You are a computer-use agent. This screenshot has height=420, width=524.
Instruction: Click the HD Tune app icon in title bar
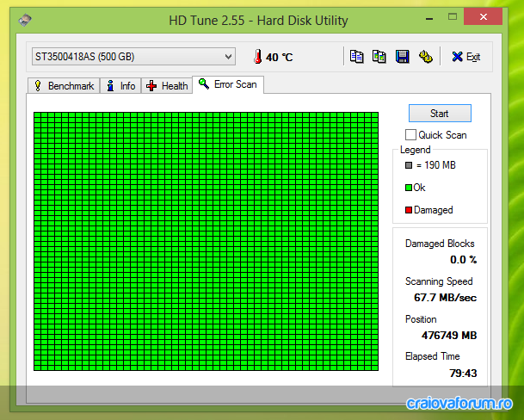(x=25, y=20)
